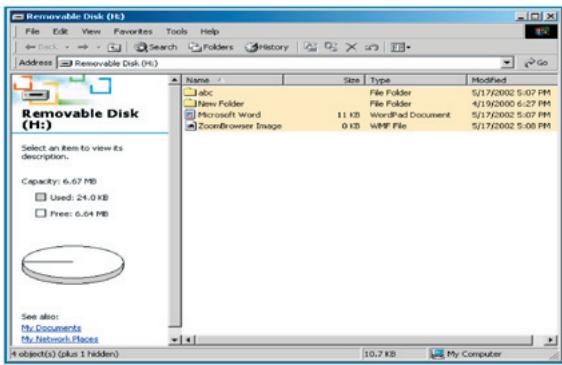This screenshot has width=562, height=365.
Task: Click the Windows logo throbber icon
Action: (541, 32)
